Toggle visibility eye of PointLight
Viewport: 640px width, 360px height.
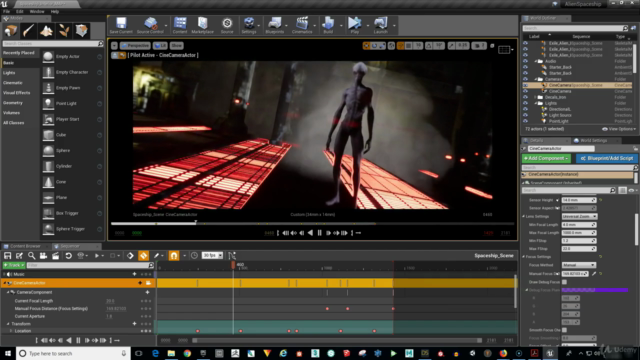point(525,121)
